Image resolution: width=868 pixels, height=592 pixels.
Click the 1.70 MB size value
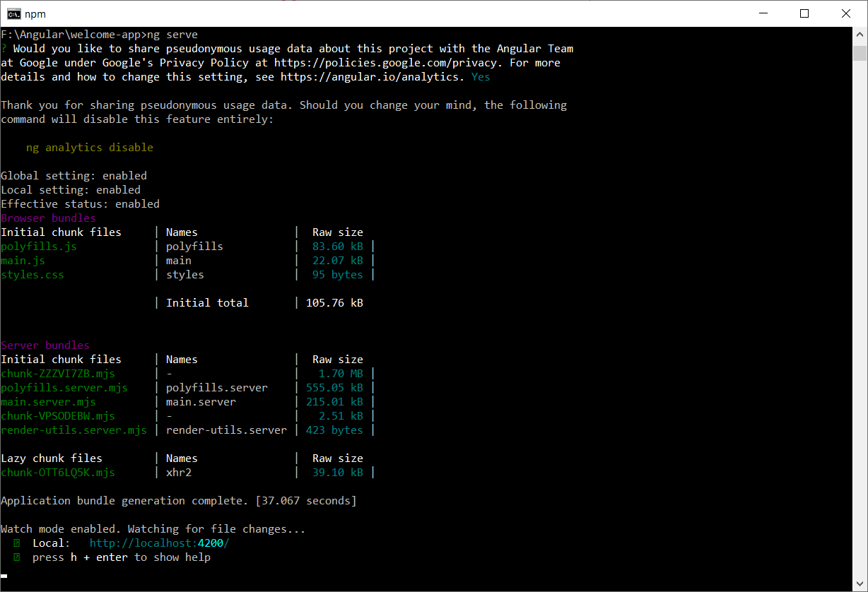click(x=341, y=374)
